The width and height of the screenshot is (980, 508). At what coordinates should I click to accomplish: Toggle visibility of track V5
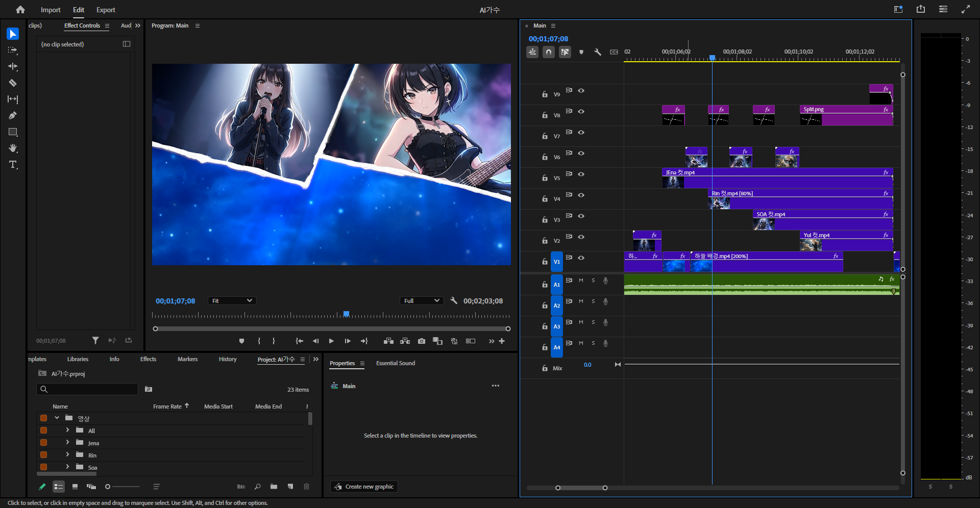[x=581, y=174]
